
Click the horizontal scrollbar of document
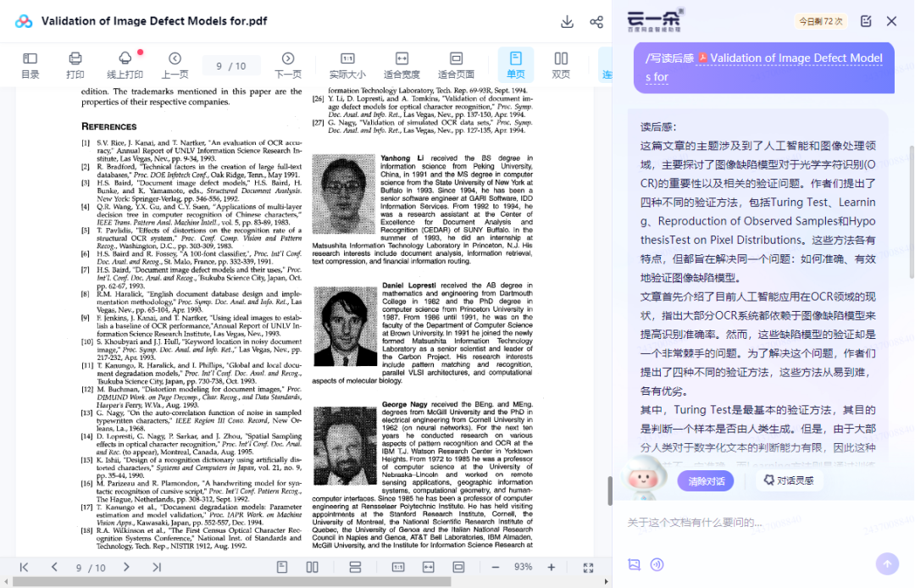point(231,581)
